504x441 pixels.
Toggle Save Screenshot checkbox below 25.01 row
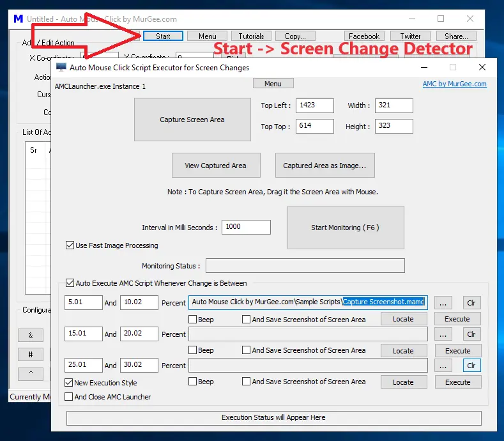246,382
